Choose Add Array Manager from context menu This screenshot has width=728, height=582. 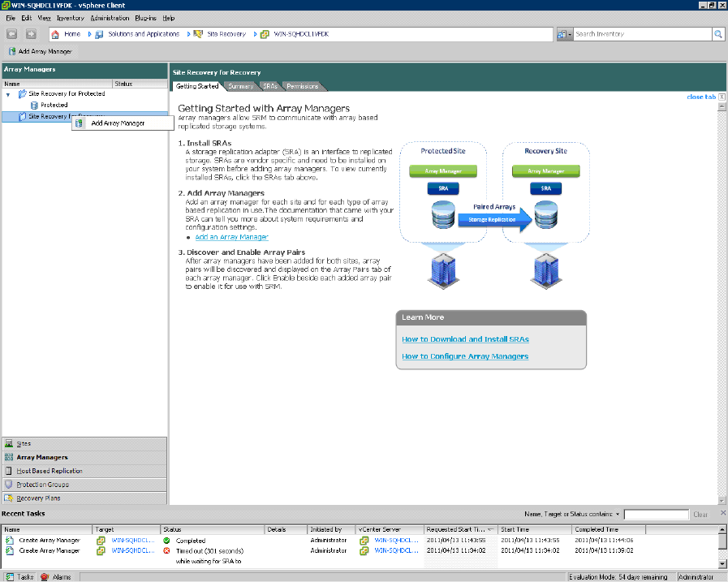point(118,123)
